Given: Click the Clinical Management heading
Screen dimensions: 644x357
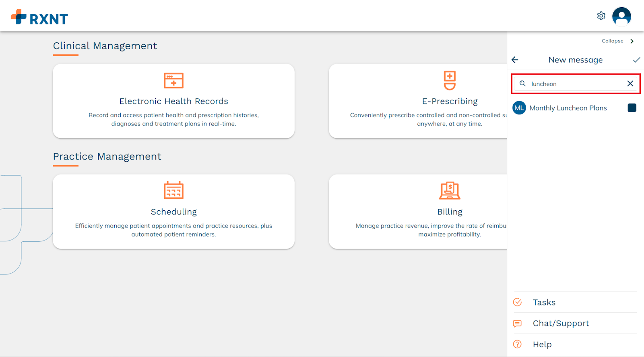Looking at the screenshot, I should [x=105, y=46].
